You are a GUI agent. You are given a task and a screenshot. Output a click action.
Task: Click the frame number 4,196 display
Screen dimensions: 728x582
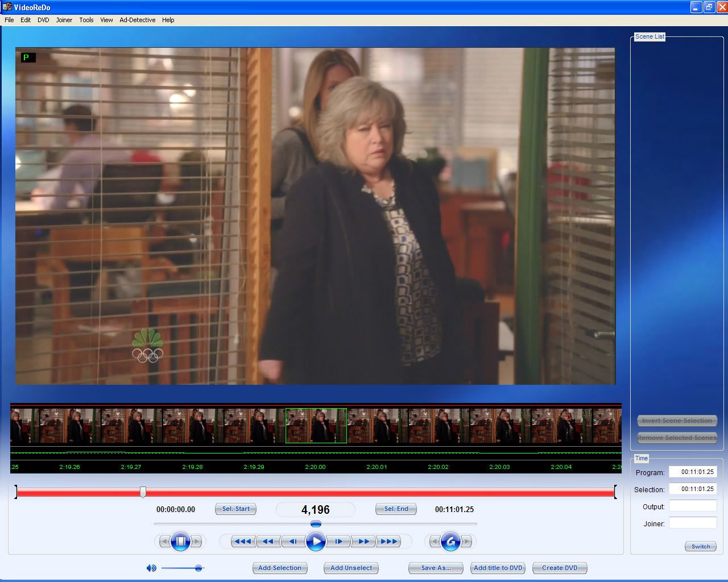316,510
